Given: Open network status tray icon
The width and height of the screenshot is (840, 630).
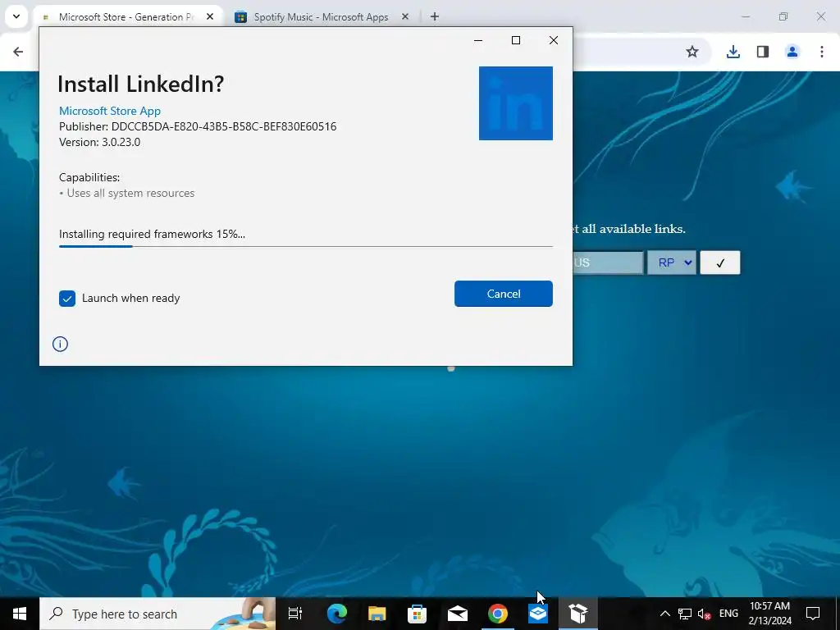Looking at the screenshot, I should (685, 614).
